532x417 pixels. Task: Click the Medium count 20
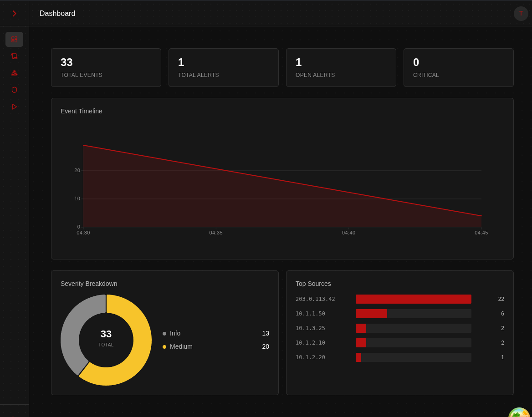pyautogui.click(x=266, y=347)
